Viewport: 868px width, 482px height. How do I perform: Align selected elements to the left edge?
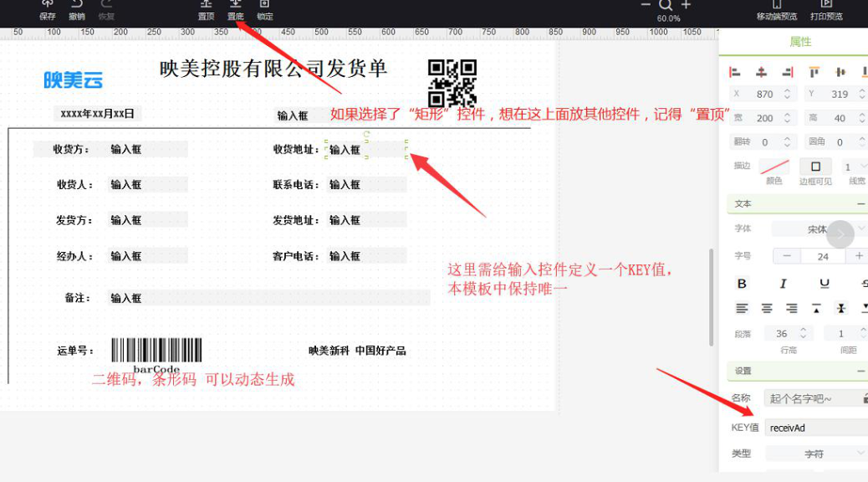735,73
